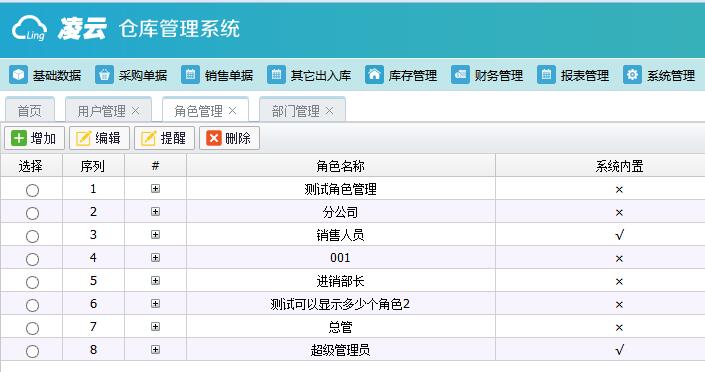The height and width of the screenshot is (372, 705).
Task: Expand the 进销部长 row details
Action: 156,281
